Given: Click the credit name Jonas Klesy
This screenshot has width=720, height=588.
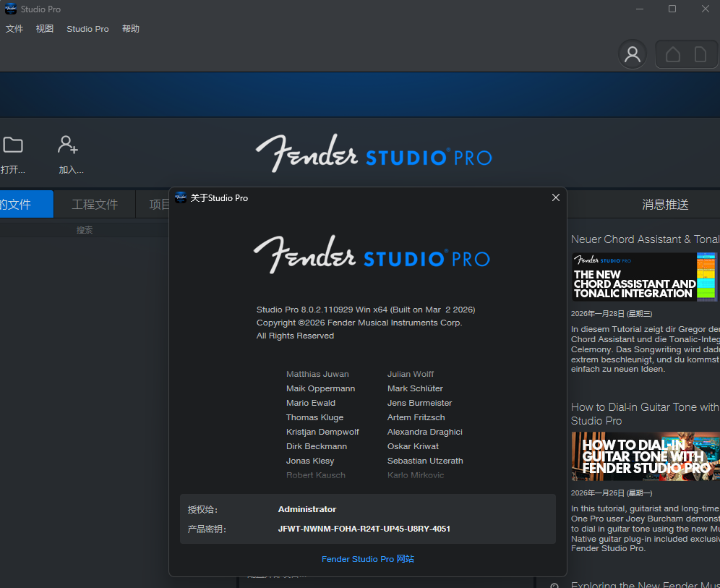Looking at the screenshot, I should pos(310,461).
